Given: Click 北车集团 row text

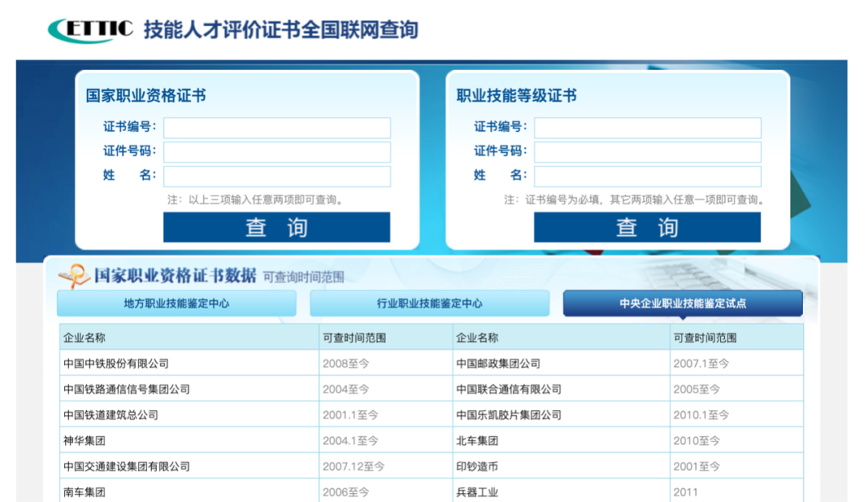Looking at the screenshot, I should pyautogui.click(x=477, y=441).
